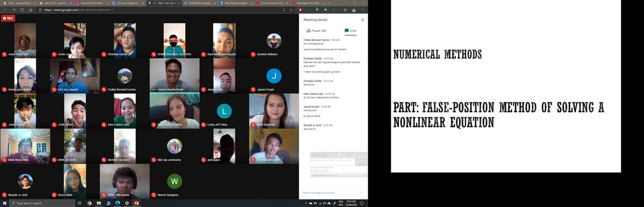Select Andre Pete Tapia's video tile
The height and width of the screenshot is (207, 644).
25,40
